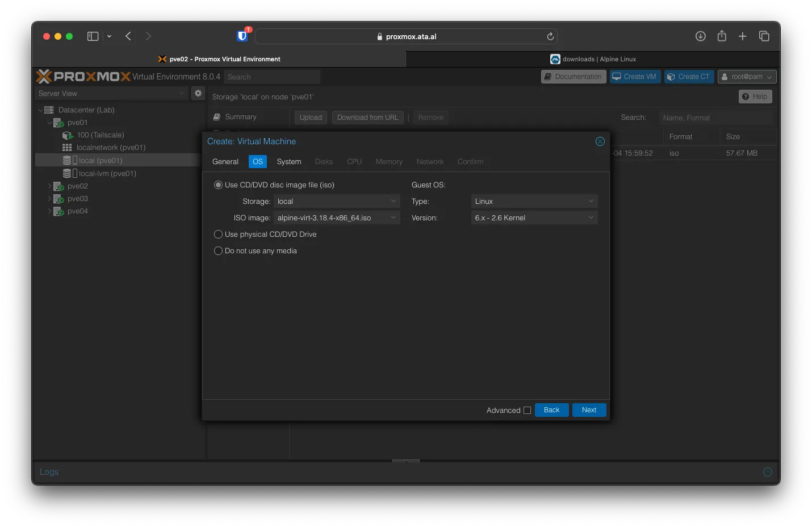Open the Summary storage menu item
The width and height of the screenshot is (812, 527).
tap(241, 117)
